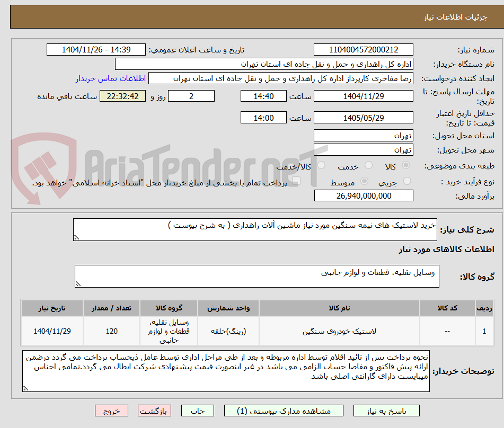This screenshot has width=504, height=428.
Task: Click the تعداد / مقدار column header
Action: [x=111, y=308]
